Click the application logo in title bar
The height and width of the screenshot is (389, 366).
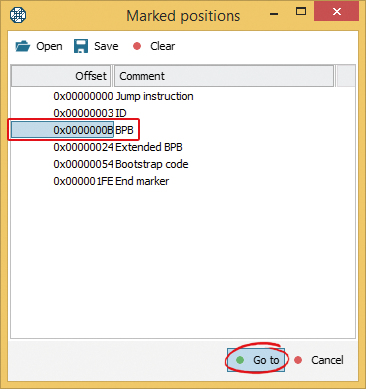tap(18, 15)
